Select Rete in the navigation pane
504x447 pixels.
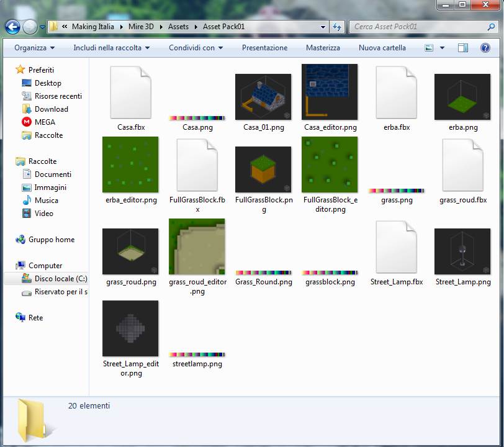(x=35, y=318)
